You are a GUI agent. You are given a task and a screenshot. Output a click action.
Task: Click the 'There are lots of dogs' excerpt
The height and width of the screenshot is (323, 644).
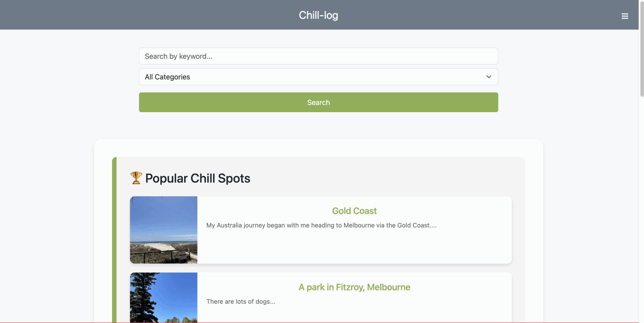point(241,301)
